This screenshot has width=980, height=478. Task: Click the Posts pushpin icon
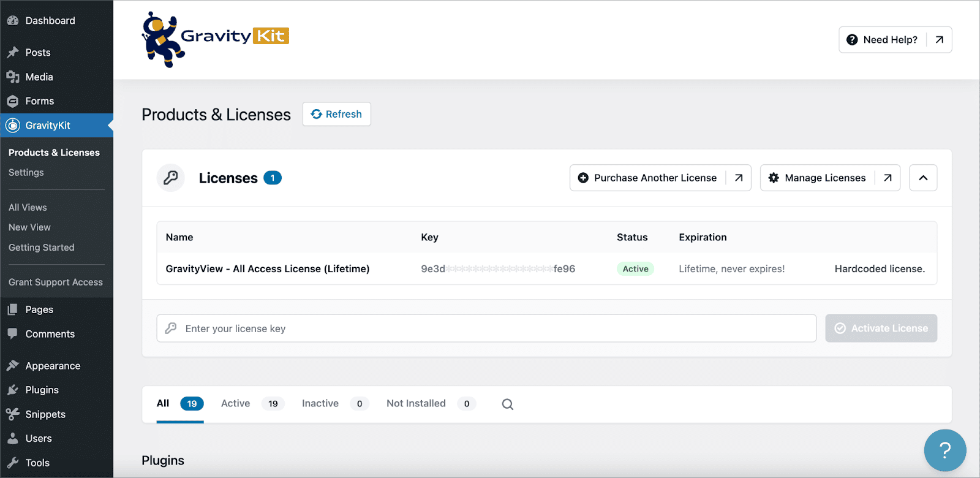13,53
